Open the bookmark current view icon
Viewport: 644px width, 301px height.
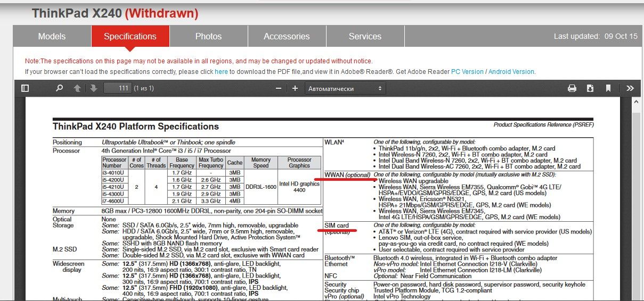click(x=608, y=88)
